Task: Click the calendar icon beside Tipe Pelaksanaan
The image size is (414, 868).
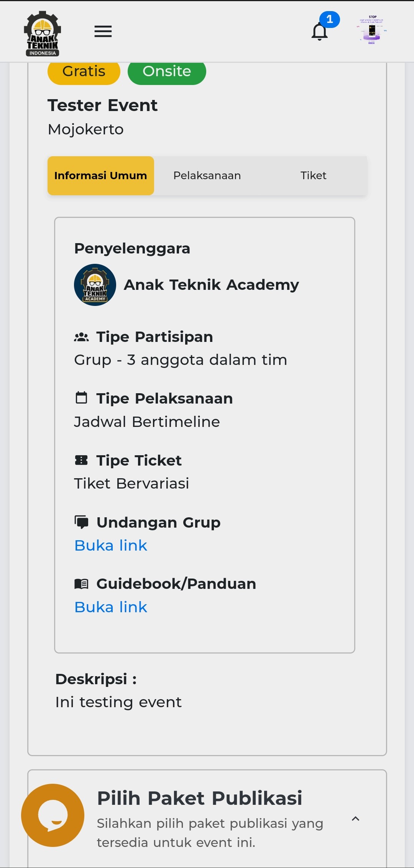Action: (x=81, y=398)
